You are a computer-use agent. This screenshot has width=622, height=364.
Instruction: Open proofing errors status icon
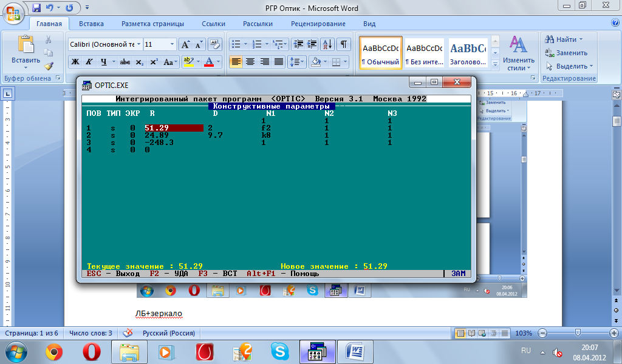(x=128, y=333)
